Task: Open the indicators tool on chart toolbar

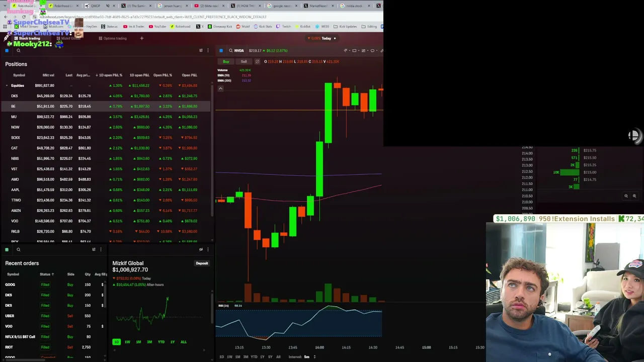Action: [363, 50]
